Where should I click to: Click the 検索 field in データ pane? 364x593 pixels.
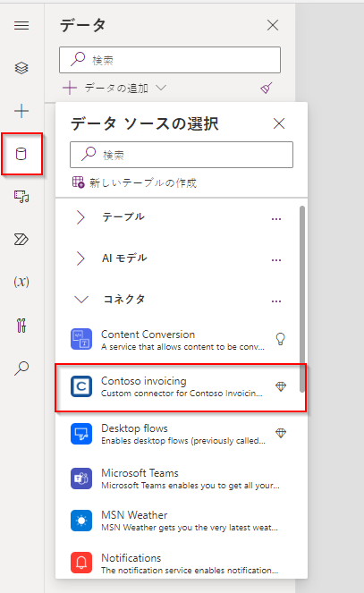[x=170, y=60]
